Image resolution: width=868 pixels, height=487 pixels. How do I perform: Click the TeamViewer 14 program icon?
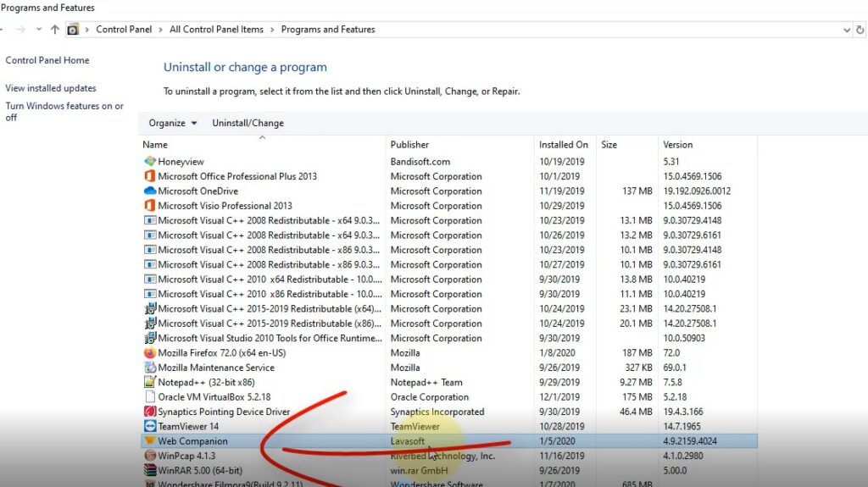pos(150,426)
